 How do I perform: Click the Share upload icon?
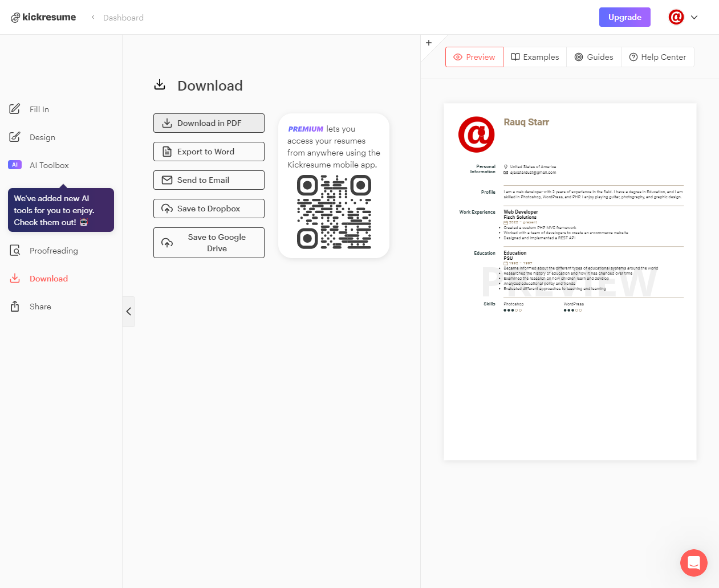(15, 306)
